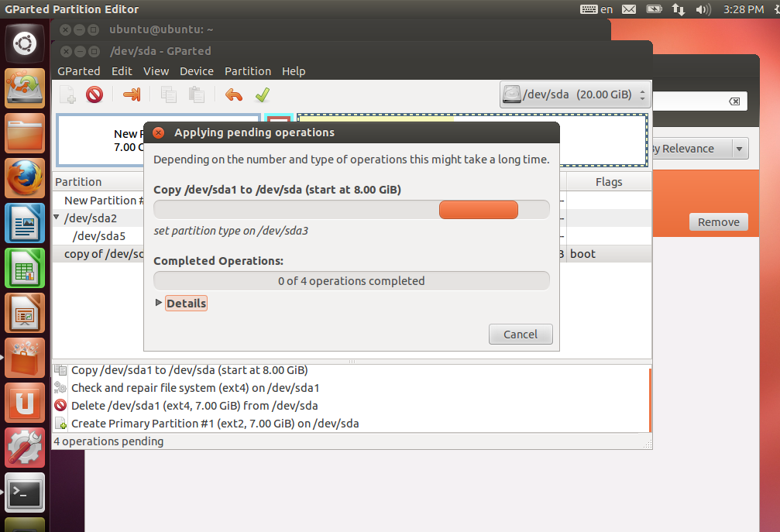Click the keyboard layout indicator in top panel
The width and height of the screenshot is (780, 532).
[596, 9]
